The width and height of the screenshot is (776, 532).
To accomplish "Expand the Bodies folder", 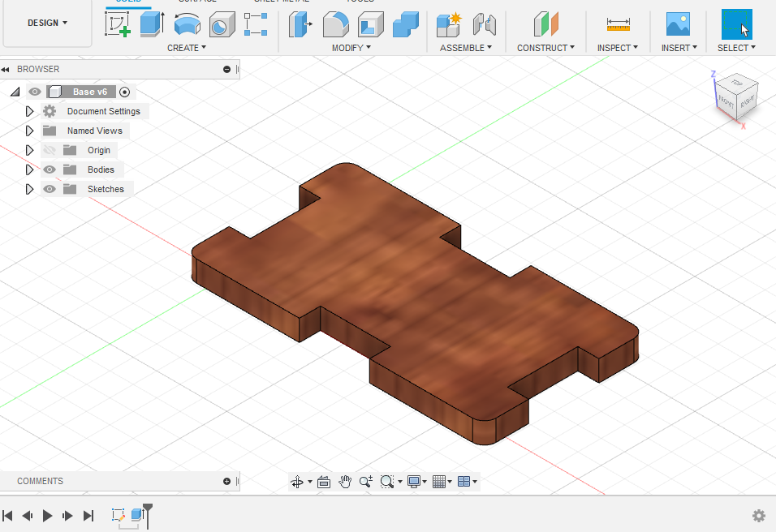I will [x=29, y=169].
